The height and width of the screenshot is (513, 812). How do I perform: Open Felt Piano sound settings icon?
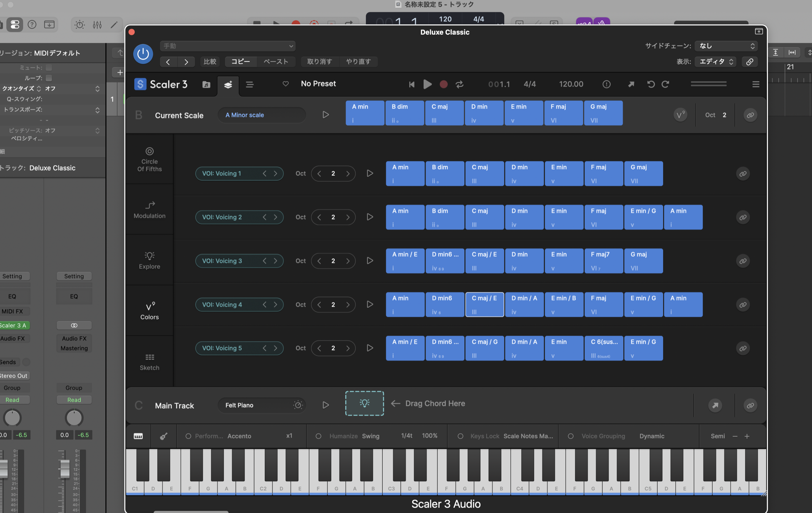(298, 405)
